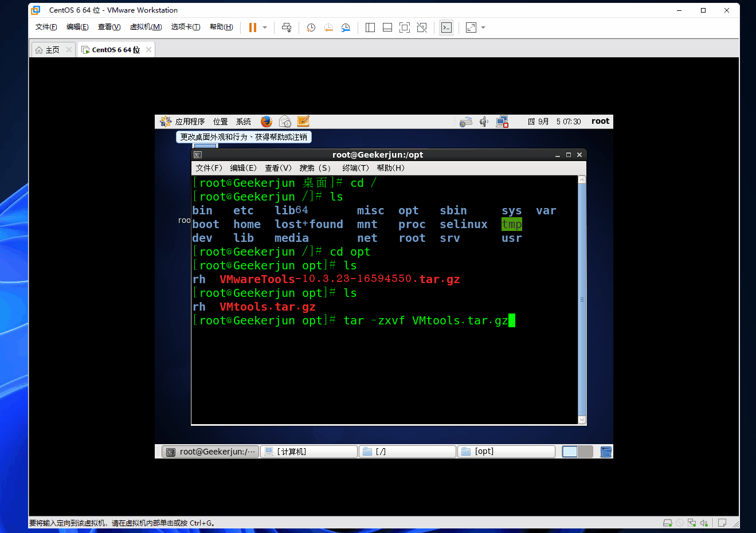Open the VMware 选项卡(T) menu
This screenshot has height=533, width=756.
186,27
